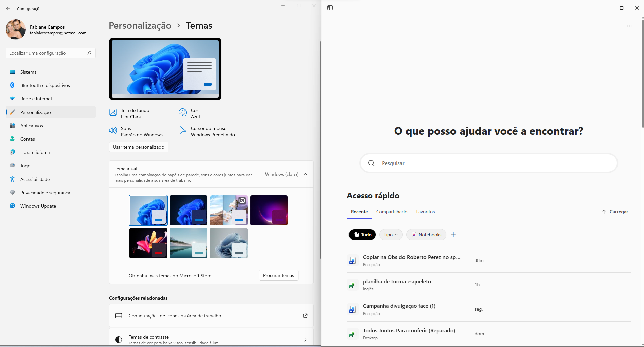Open Aplicativos settings

51,126
